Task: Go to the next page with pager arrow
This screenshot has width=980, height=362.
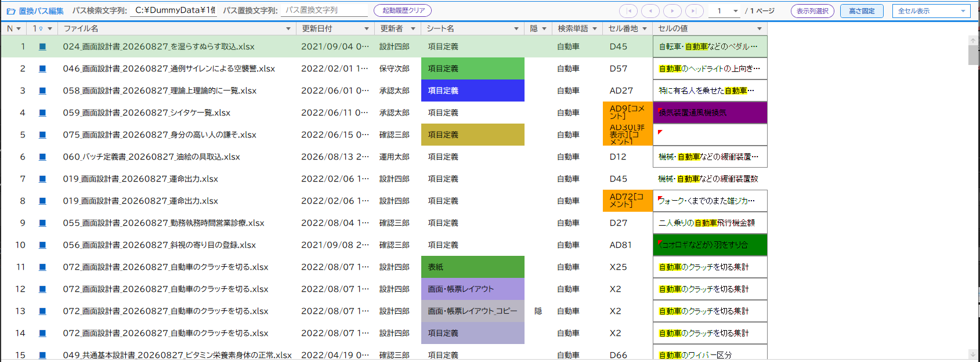Action: pos(672,10)
